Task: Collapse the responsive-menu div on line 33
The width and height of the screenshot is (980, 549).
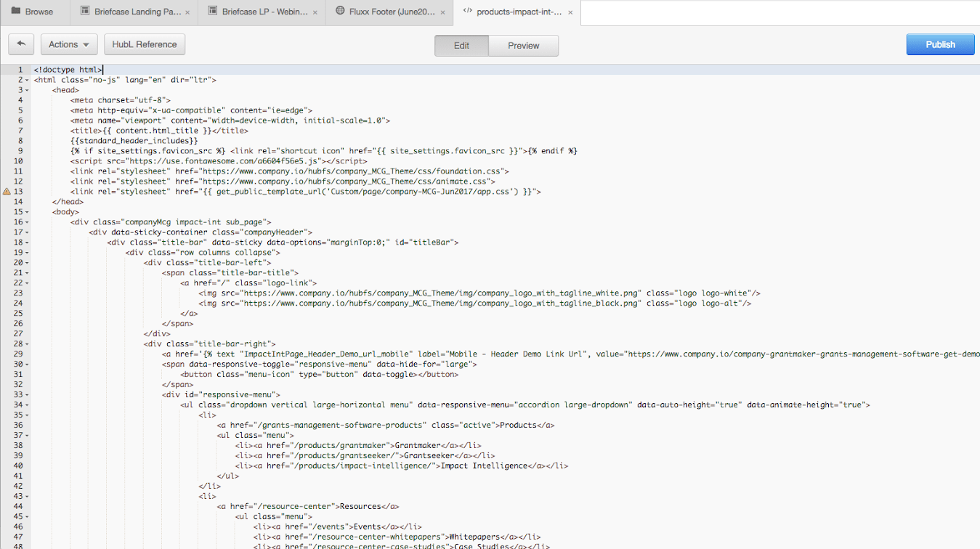Action: [x=26, y=394]
